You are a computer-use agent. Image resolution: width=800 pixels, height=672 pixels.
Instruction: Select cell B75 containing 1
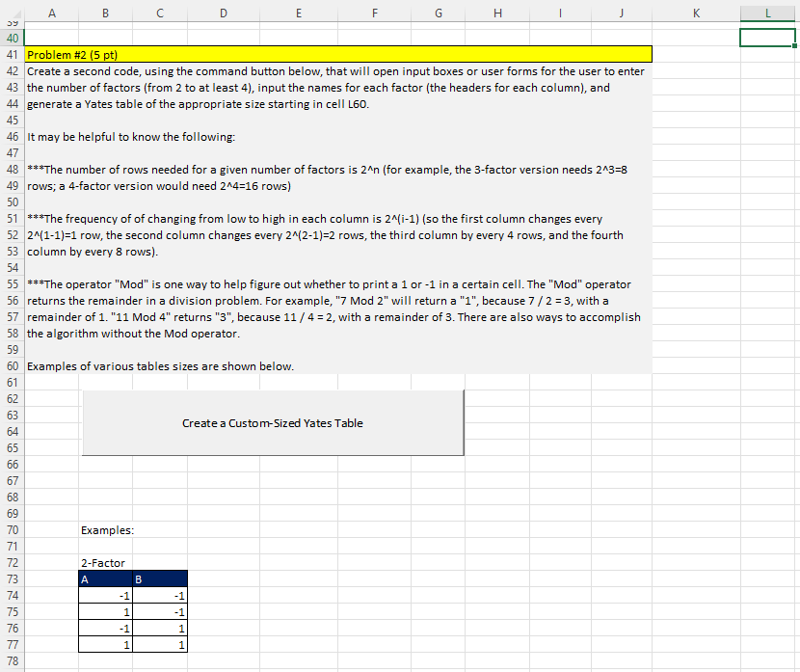coord(106,612)
